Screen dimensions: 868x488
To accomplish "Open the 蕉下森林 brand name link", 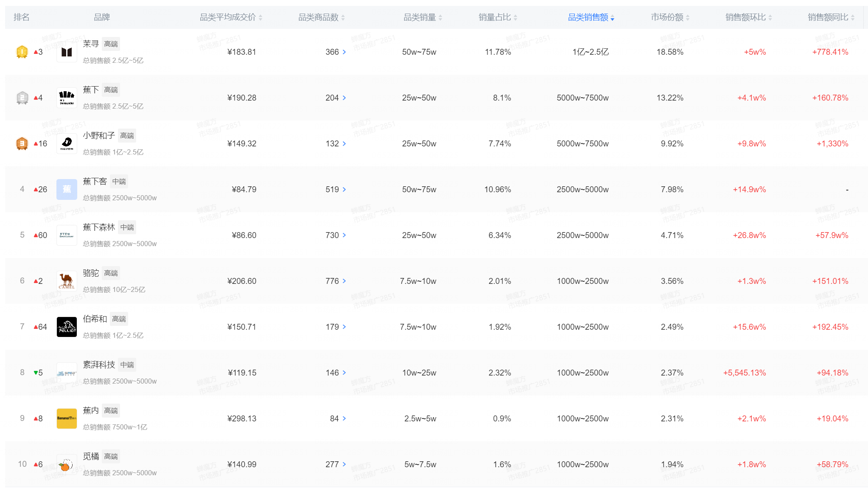I will tap(99, 227).
